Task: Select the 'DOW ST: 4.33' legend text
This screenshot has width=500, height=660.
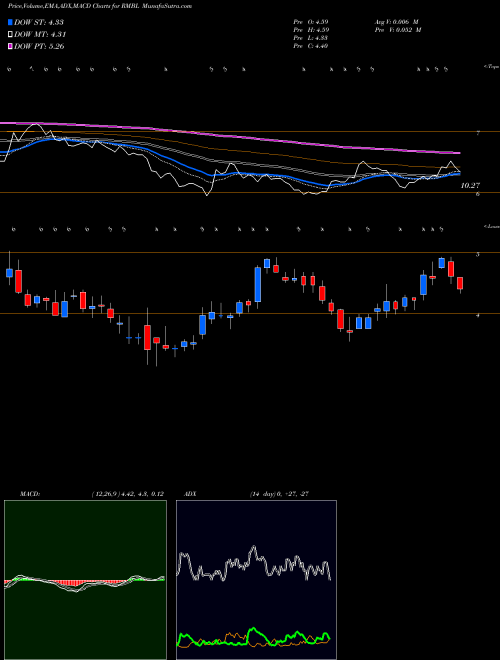Action: [x=39, y=22]
